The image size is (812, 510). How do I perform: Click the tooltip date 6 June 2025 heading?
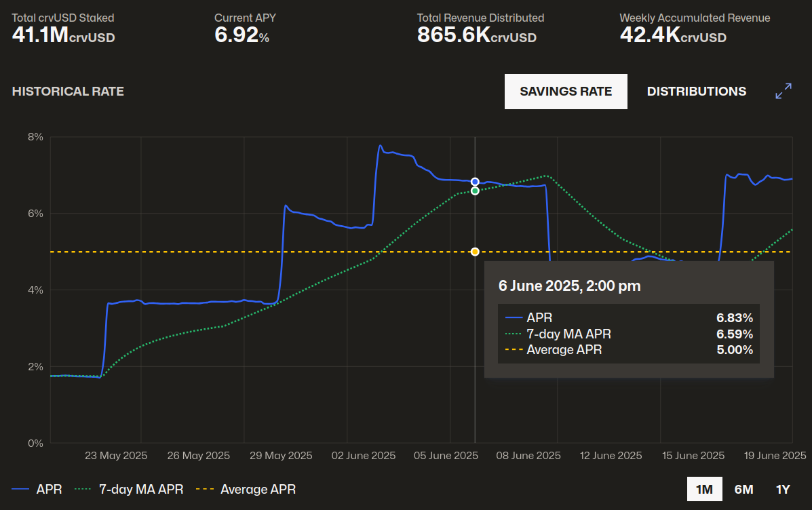(569, 286)
